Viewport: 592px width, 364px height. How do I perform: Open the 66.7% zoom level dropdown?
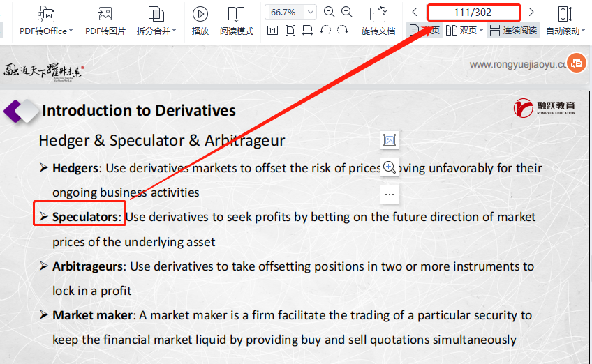click(x=311, y=12)
